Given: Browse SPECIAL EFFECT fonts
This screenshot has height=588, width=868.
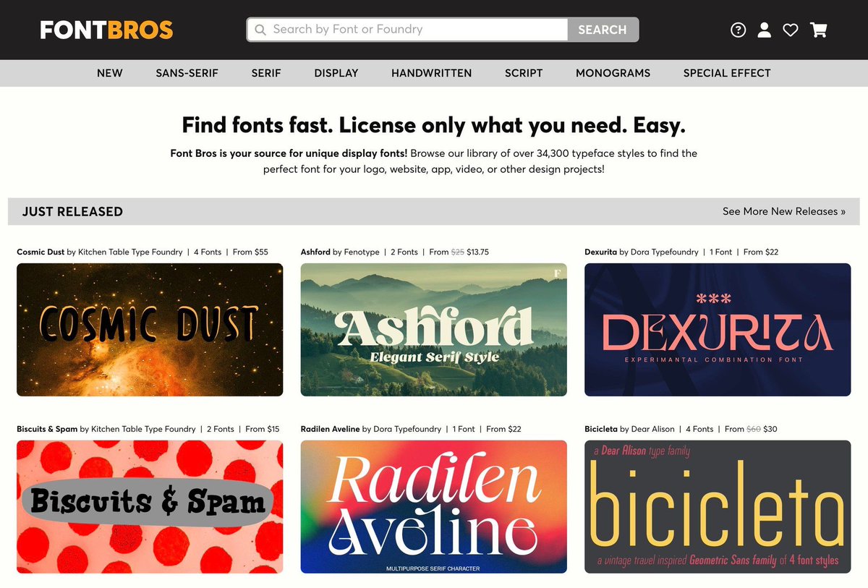Looking at the screenshot, I should click(726, 73).
